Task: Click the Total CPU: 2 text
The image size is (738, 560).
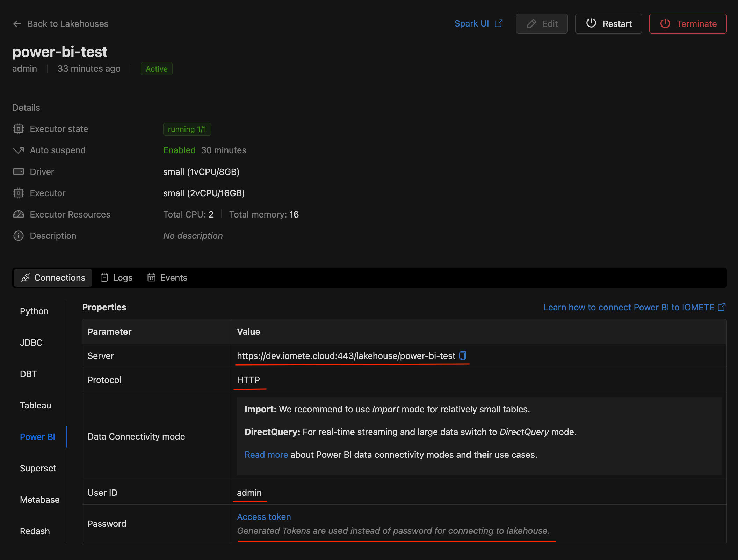Action: (188, 214)
